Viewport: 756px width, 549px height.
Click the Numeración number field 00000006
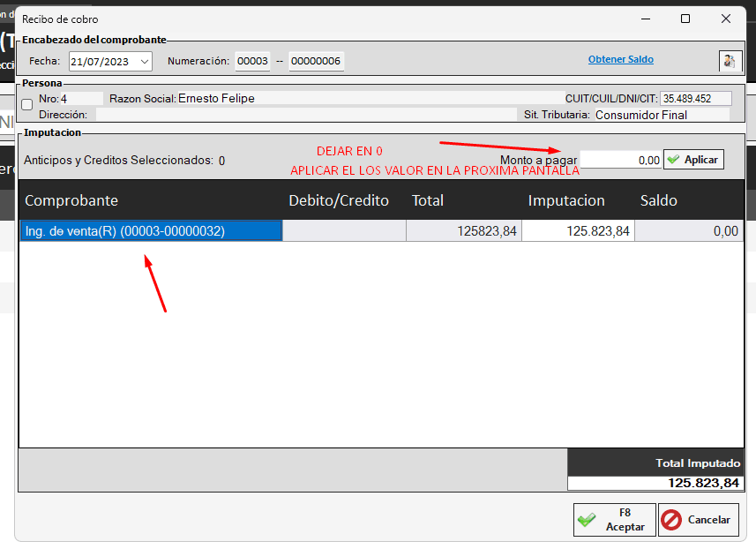[x=316, y=62]
